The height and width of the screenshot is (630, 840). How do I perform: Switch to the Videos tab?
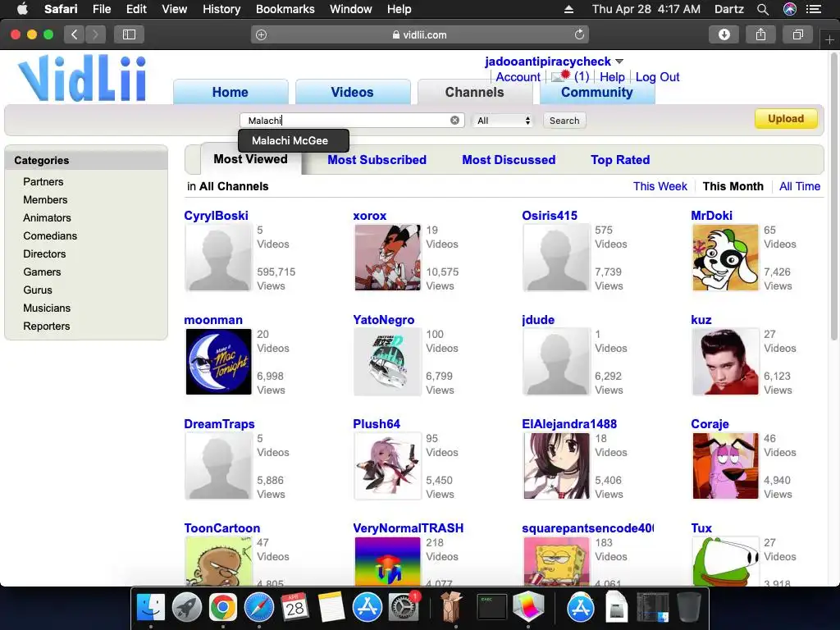353,92
